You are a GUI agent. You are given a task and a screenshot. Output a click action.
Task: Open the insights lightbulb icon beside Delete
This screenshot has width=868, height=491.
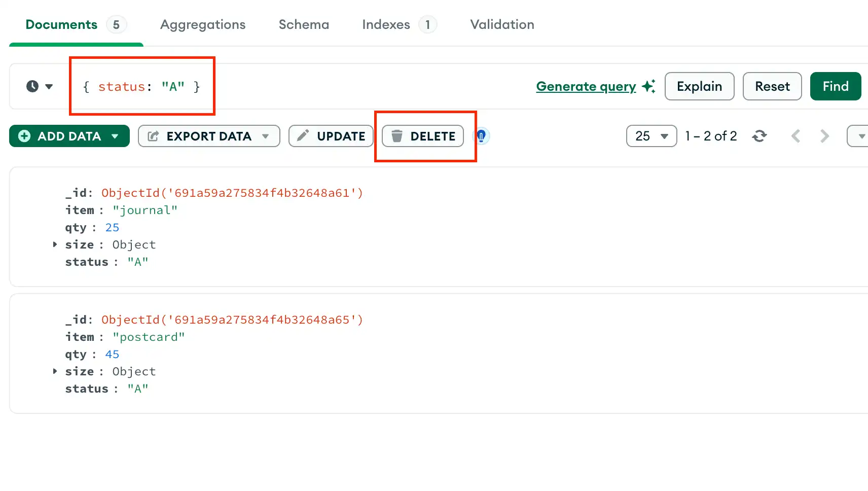point(480,136)
